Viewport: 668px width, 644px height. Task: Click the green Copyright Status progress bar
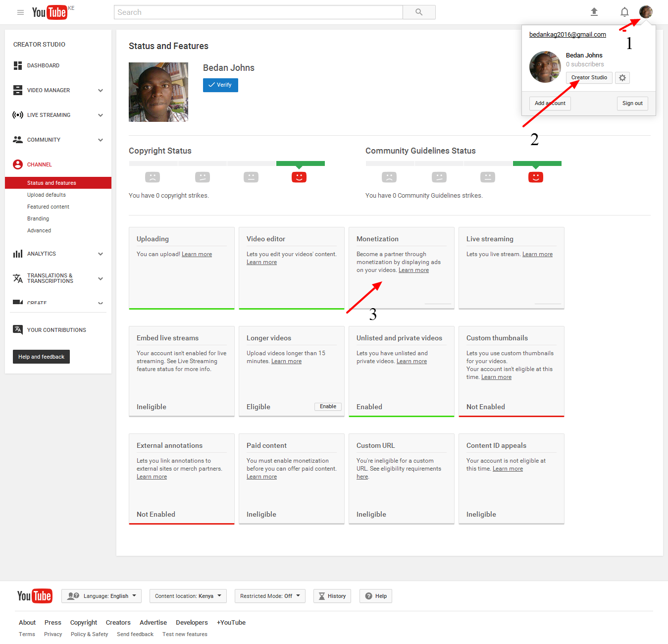(x=300, y=163)
